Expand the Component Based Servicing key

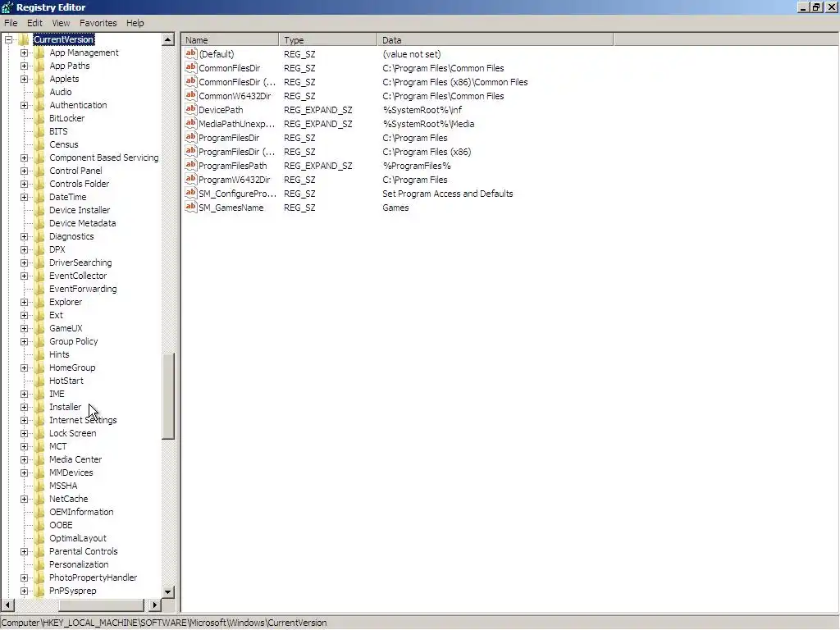tap(24, 158)
